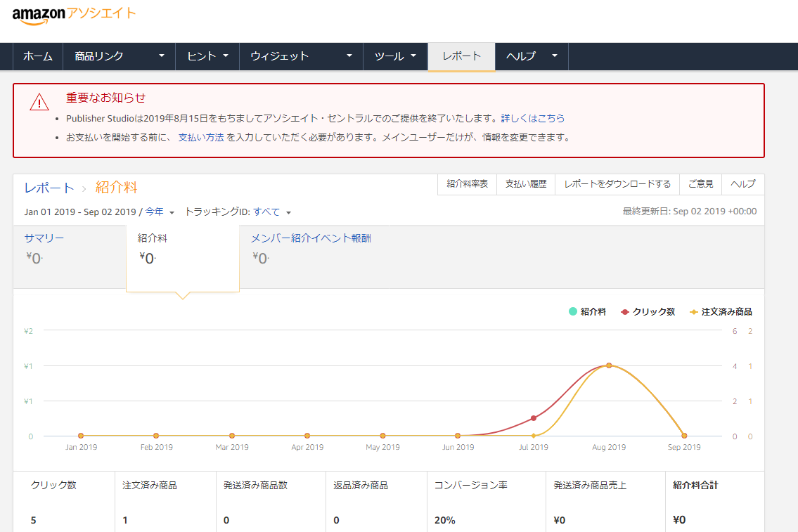Select the 紹介料 report tab
This screenshot has height=532, width=798.
[x=183, y=259]
